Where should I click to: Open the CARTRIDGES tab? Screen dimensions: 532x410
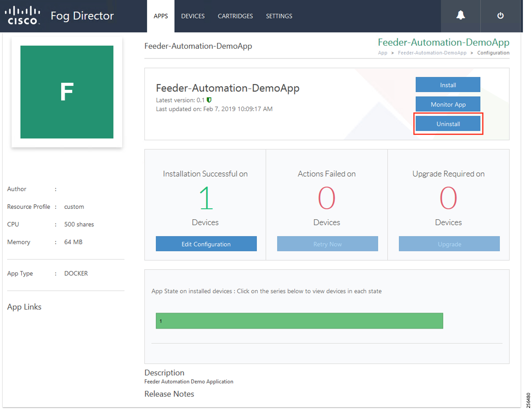pos(235,16)
